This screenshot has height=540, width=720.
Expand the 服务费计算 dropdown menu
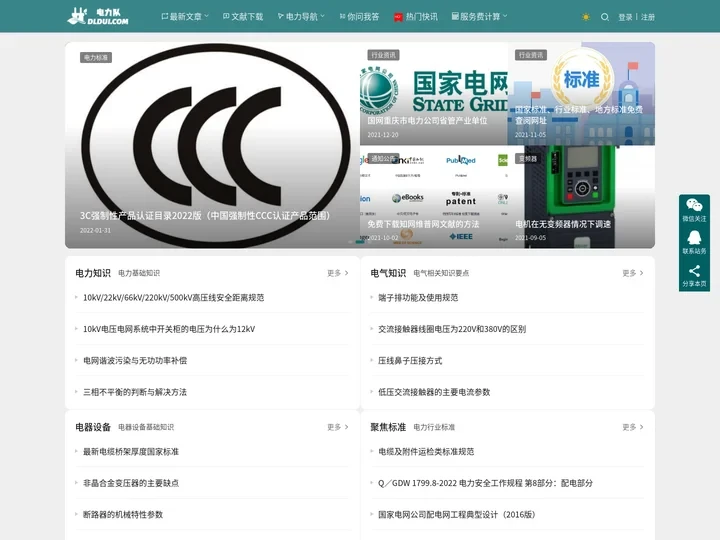point(479,17)
